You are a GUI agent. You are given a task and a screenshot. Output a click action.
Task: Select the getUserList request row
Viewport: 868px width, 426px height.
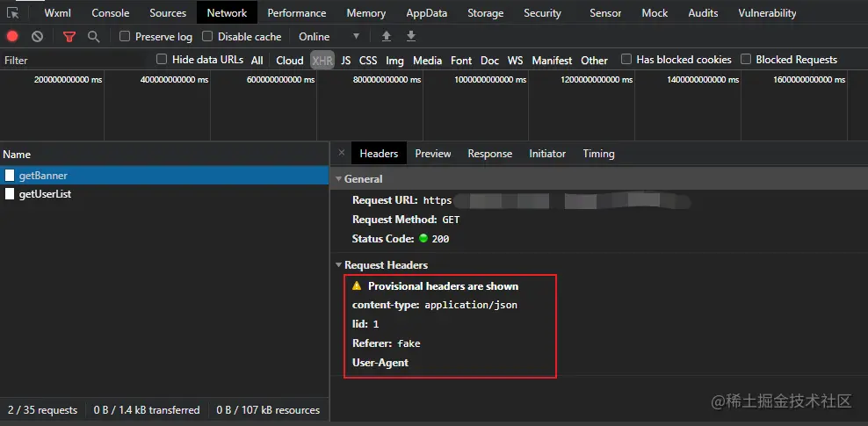(x=164, y=194)
